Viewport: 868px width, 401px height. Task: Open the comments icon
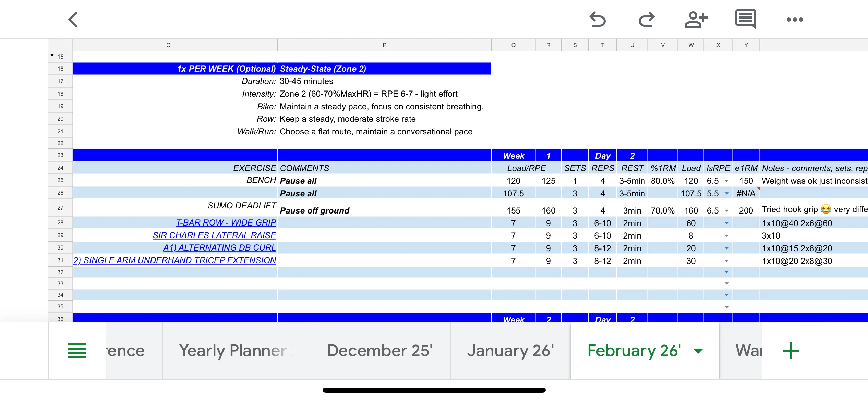[x=746, y=19]
